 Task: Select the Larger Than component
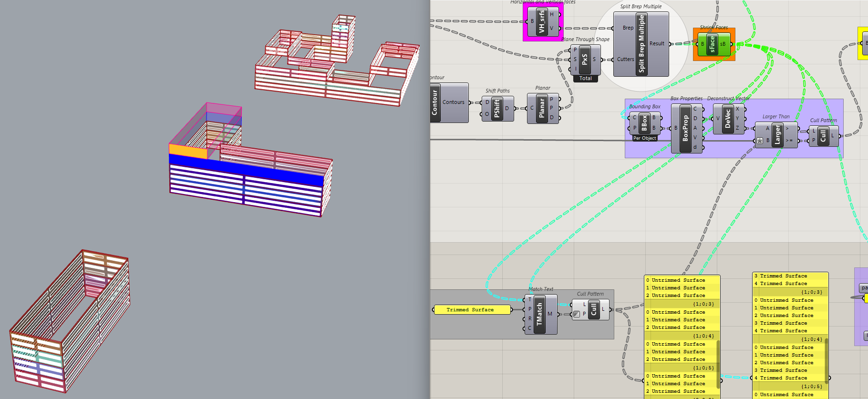coord(776,134)
